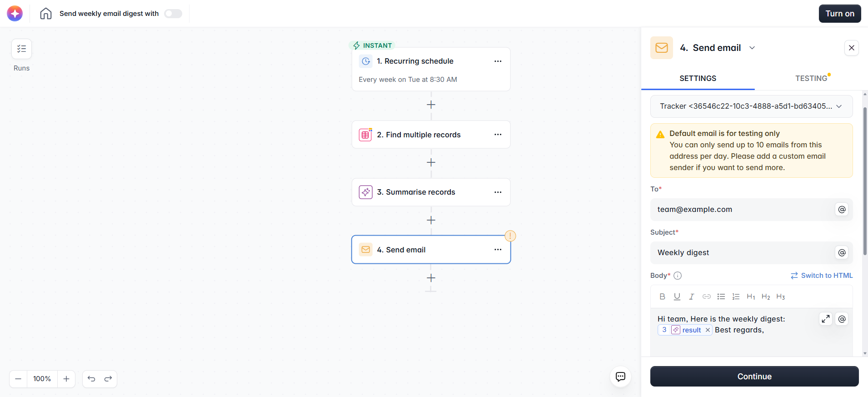Screen dimensions: 868x397
Task: Apply italic formatting in body editor
Action: [692, 296]
